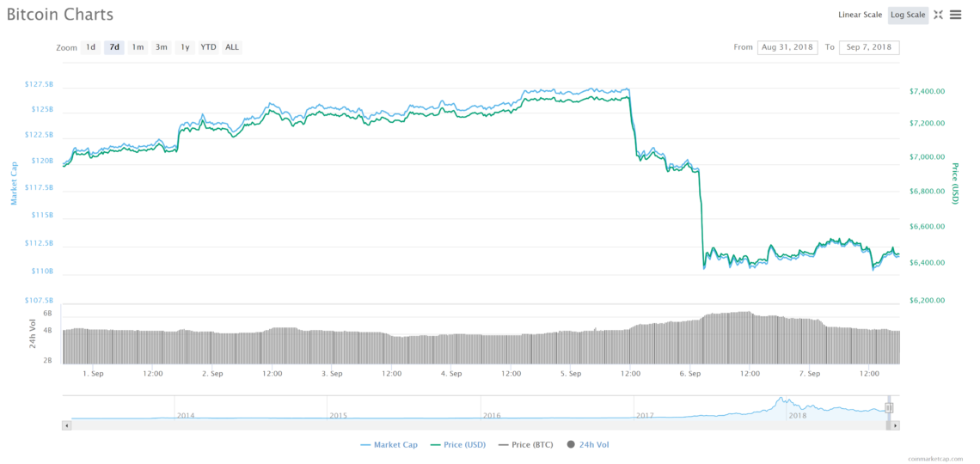This screenshot has height=464, width=980.
Task: Click the $7,000.00 price axis label
Action: coord(927,157)
